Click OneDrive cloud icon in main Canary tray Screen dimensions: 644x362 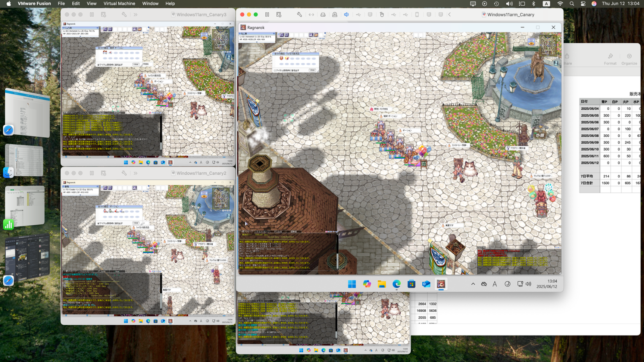(x=484, y=284)
